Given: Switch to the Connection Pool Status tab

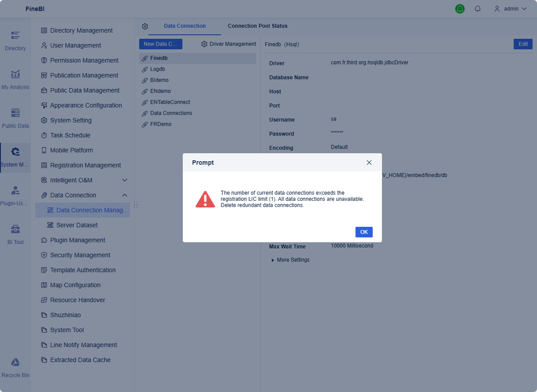Looking at the screenshot, I should point(257,26).
